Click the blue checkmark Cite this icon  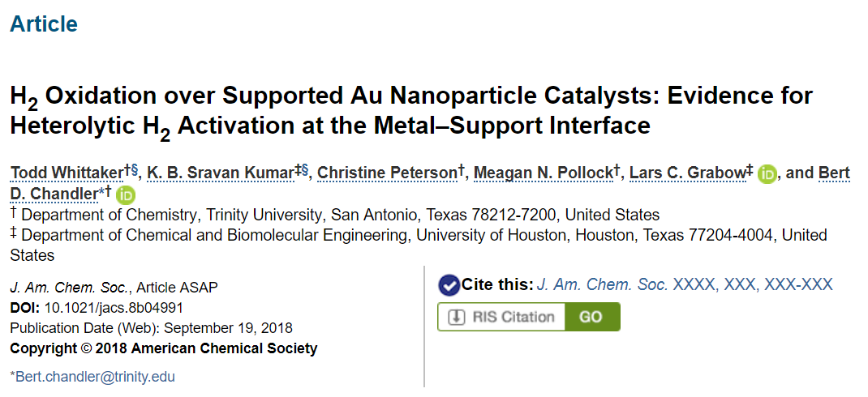(449, 285)
